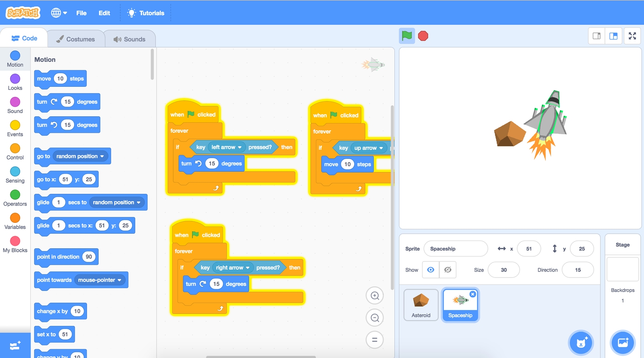This screenshot has height=358, width=644.
Task: Switch to small stage layout
Action: [597, 36]
